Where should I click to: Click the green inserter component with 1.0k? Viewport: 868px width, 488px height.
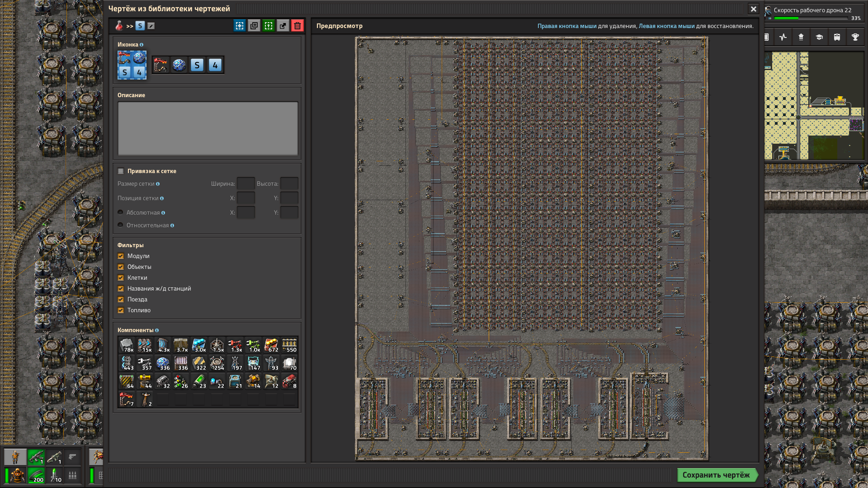click(x=253, y=345)
